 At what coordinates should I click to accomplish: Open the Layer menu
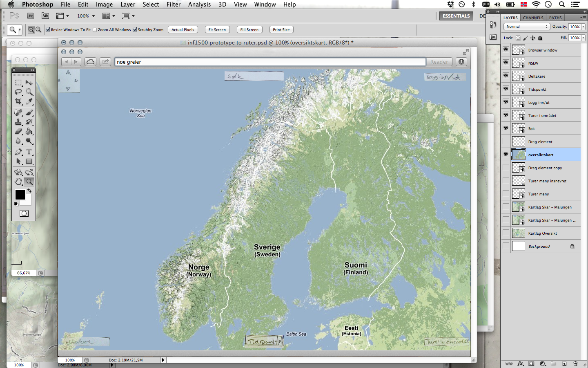pyautogui.click(x=128, y=4)
